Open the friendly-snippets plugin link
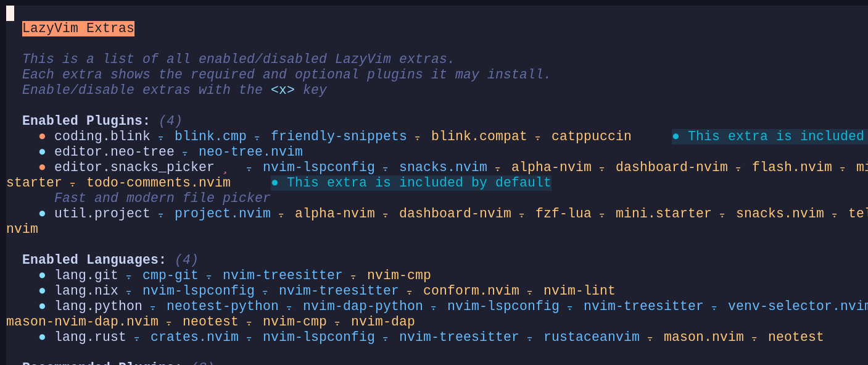Screen dimensions: 868x365 339,136
